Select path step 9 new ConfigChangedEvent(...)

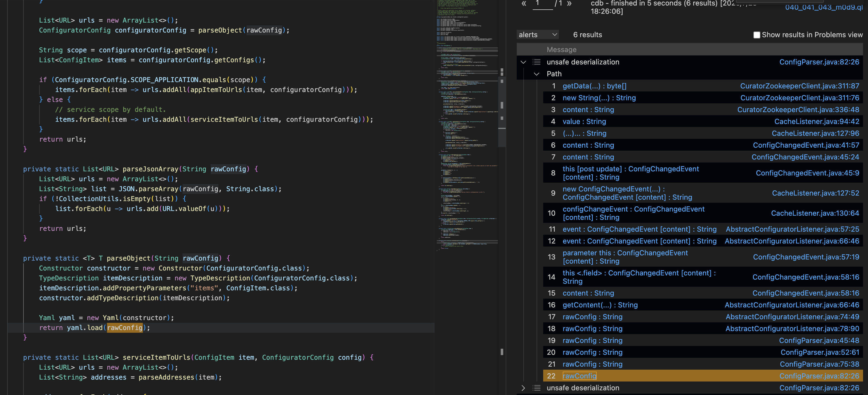click(627, 193)
